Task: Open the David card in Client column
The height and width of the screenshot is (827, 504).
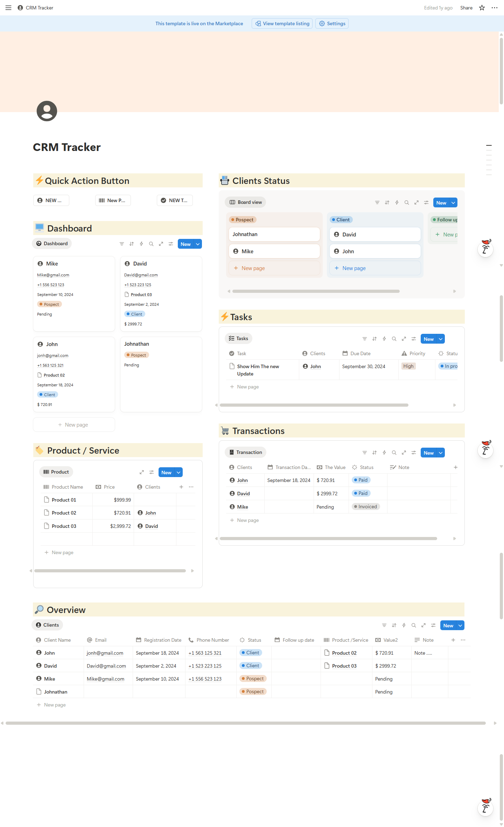Action: (375, 234)
